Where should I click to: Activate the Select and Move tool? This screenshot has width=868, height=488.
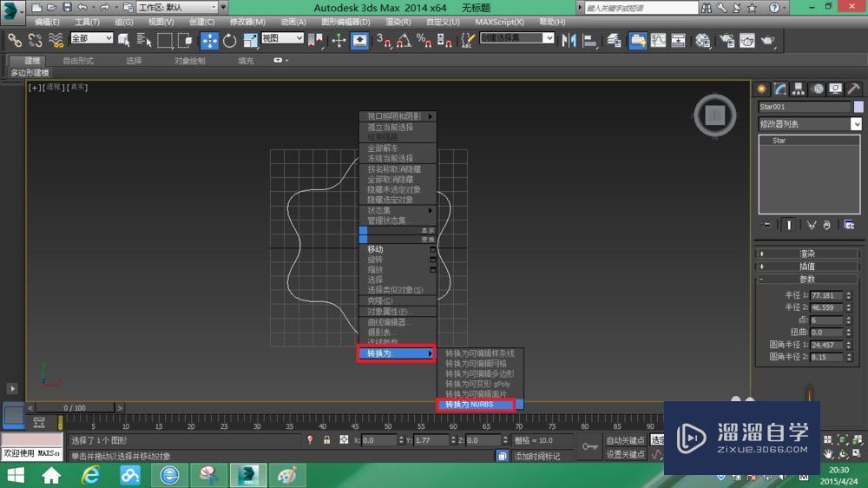[x=209, y=41]
